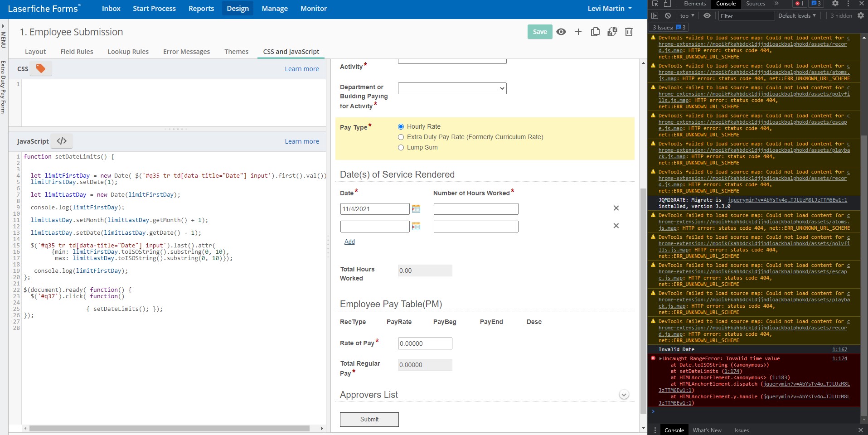Click the copy form icon
Viewport: 868px width, 435px height.
[x=595, y=32]
